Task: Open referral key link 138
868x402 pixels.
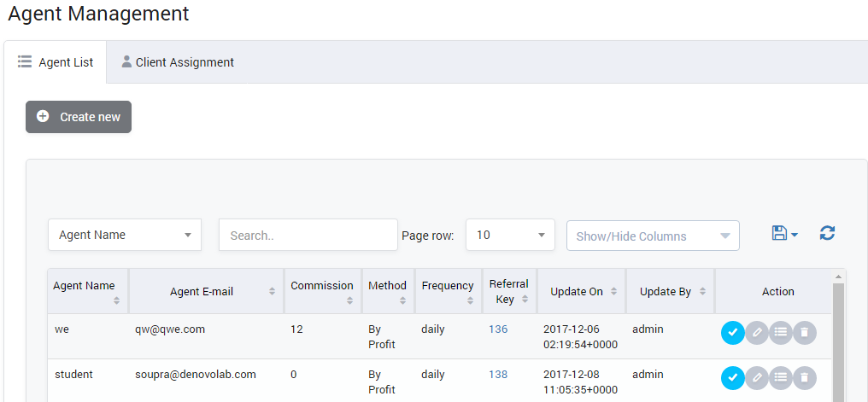Action: pyautogui.click(x=498, y=375)
